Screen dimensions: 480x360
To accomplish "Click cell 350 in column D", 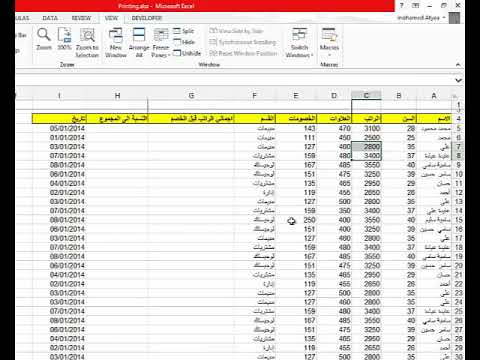I will tap(334, 211).
